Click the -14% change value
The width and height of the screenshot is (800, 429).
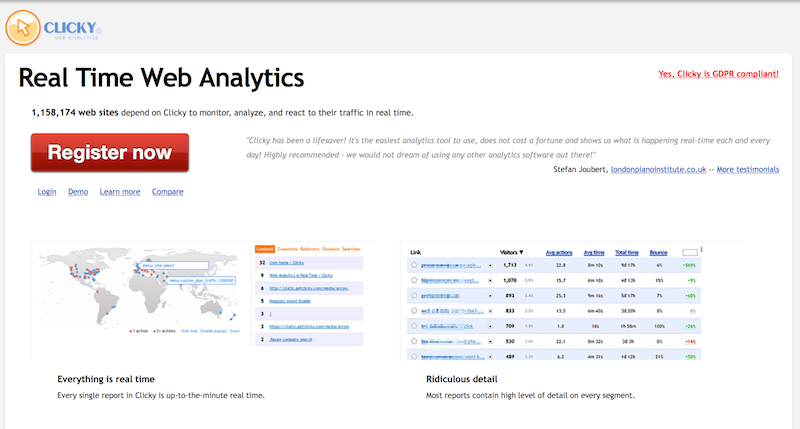pos(690,342)
